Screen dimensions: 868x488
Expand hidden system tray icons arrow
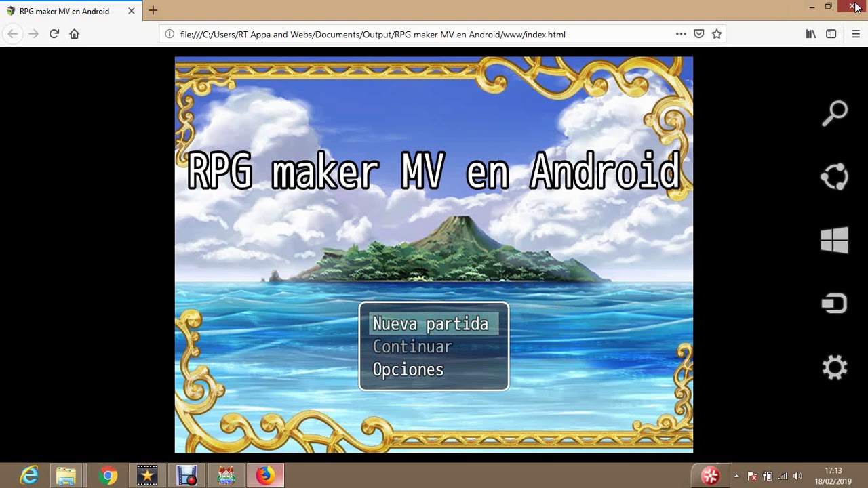coord(737,476)
